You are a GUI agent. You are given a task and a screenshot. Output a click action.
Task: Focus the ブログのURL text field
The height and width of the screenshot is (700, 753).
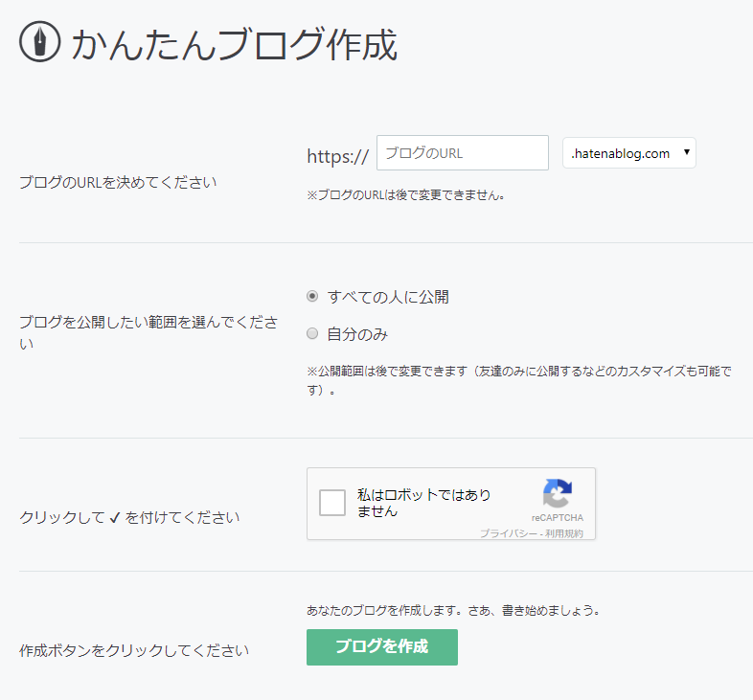coord(462,153)
